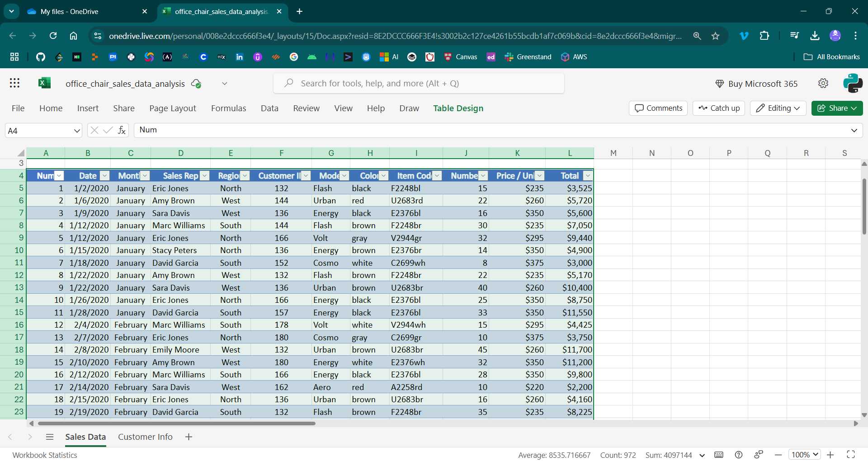Screen dimensions: 868x461
Task: Click the Excel logo icon
Action: (44, 83)
